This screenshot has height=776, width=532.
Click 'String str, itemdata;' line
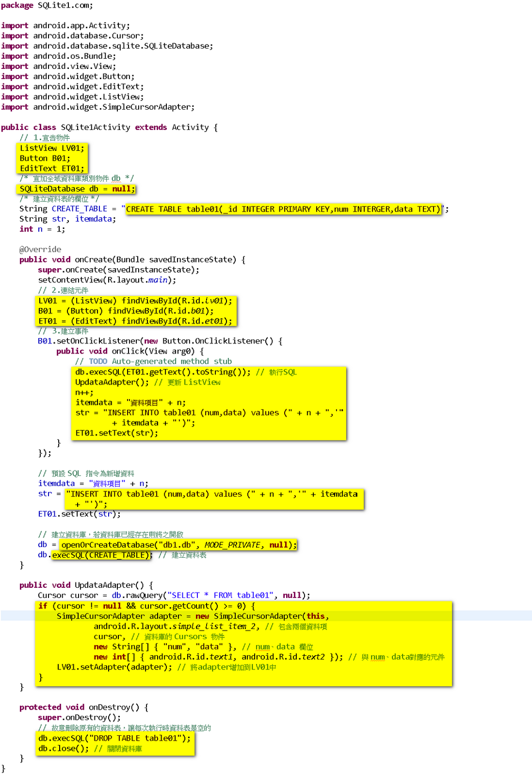(x=68, y=219)
